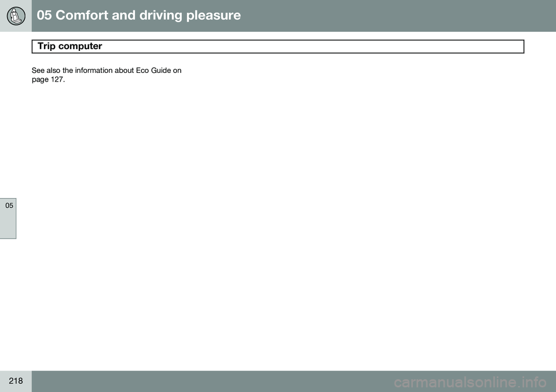Click the page number 218
This screenshot has height=392, width=556.
pos(16,381)
